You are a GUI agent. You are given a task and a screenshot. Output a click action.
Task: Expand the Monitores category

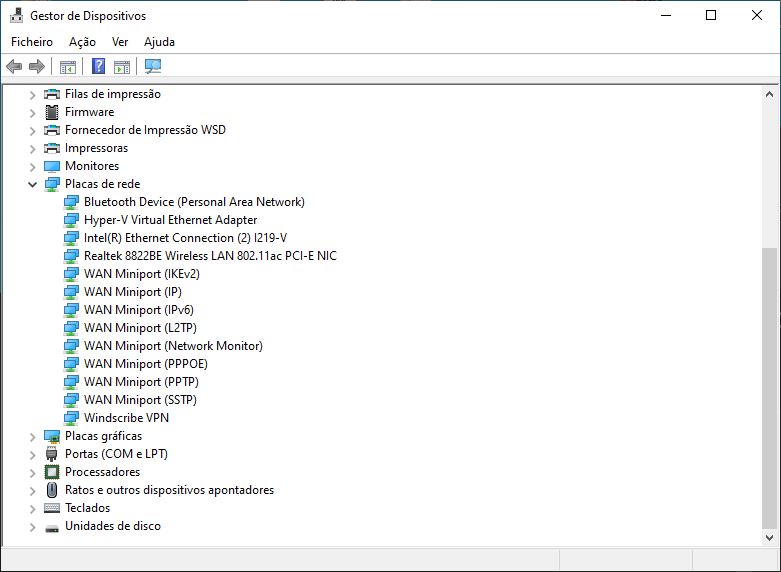[32, 166]
